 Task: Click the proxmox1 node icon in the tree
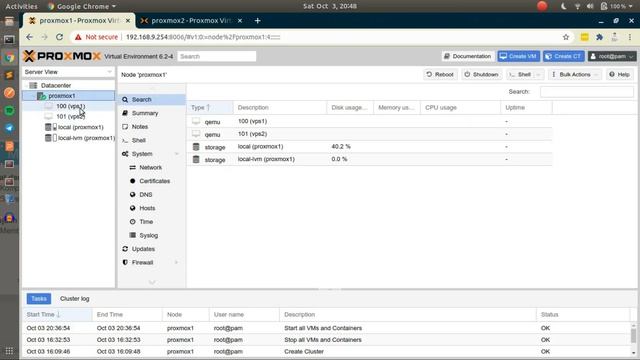tap(41, 96)
